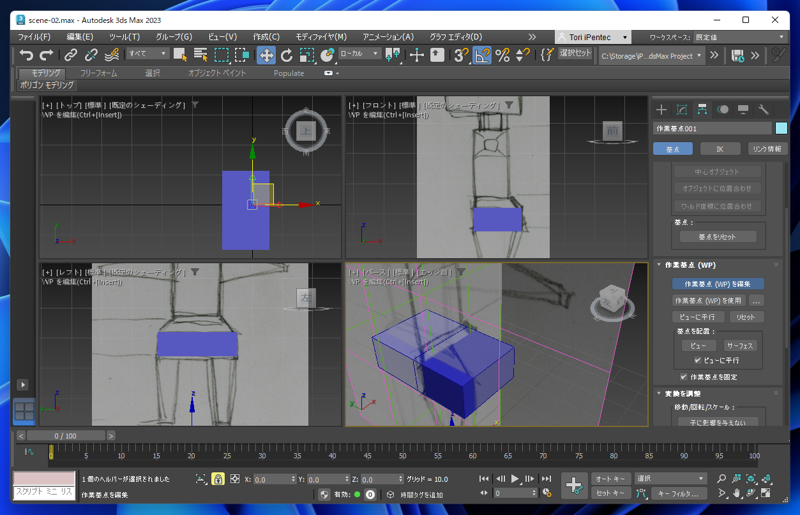Toggle the Spinner Snap button
The image size is (800, 515).
522,55
